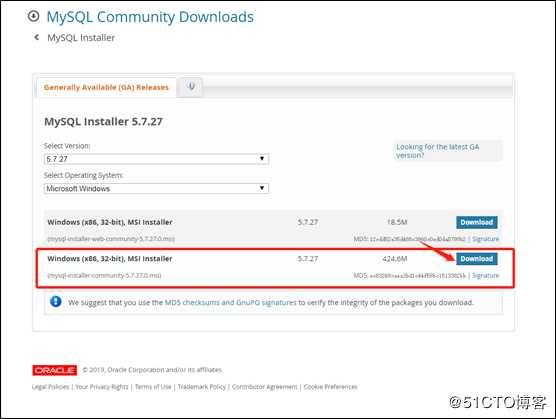Screen dimensions: 556x419
Task: Click the 18.5M file size value
Action: (x=397, y=222)
